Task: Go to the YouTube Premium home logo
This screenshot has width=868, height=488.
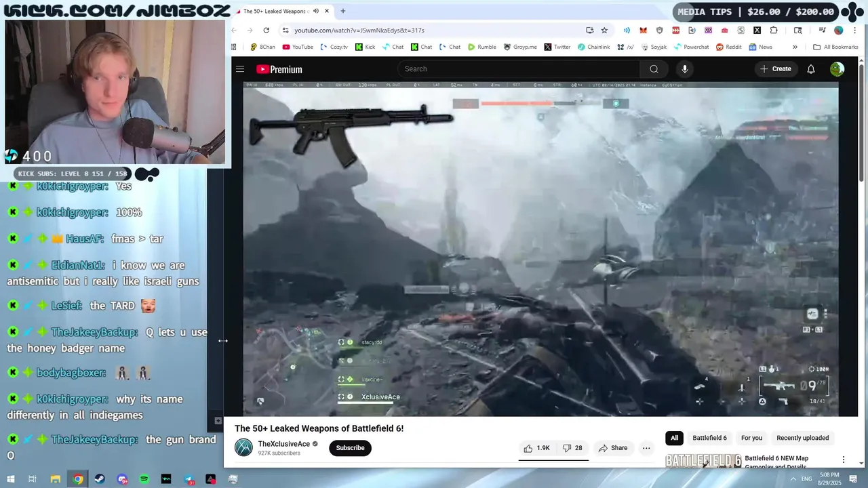Action: click(x=279, y=69)
